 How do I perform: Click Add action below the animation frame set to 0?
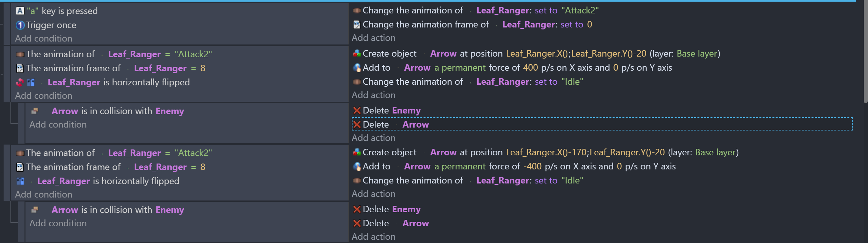click(x=373, y=38)
